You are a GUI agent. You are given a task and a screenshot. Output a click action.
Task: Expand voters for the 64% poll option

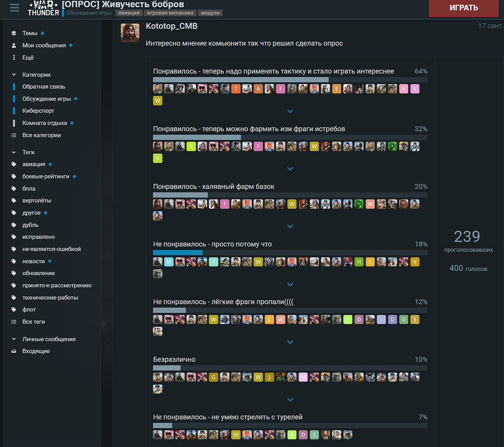(290, 111)
